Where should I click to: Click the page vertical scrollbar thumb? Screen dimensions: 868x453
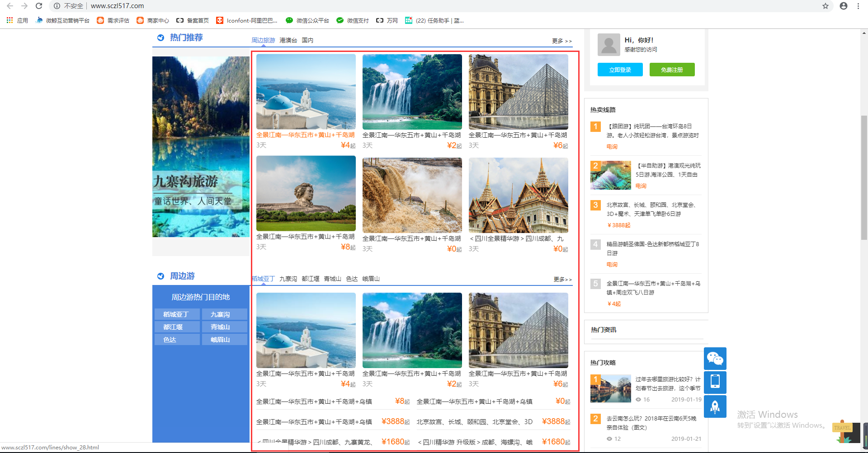tap(864, 176)
